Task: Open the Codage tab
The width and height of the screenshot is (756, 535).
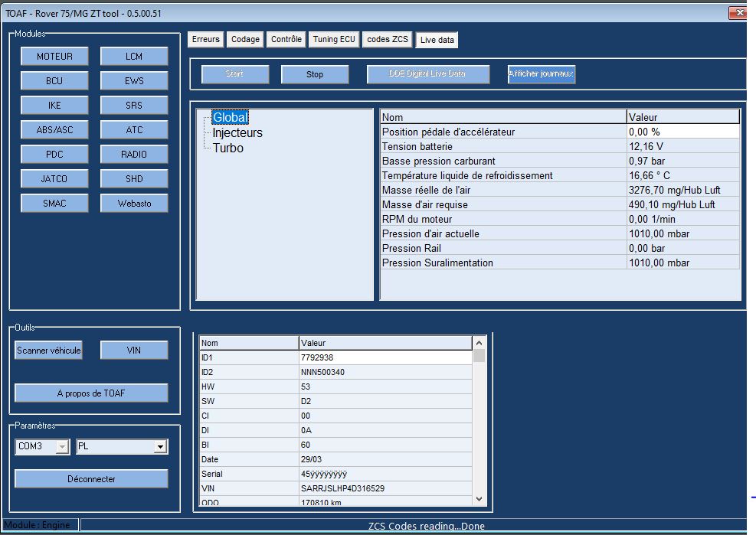Action: (x=246, y=40)
